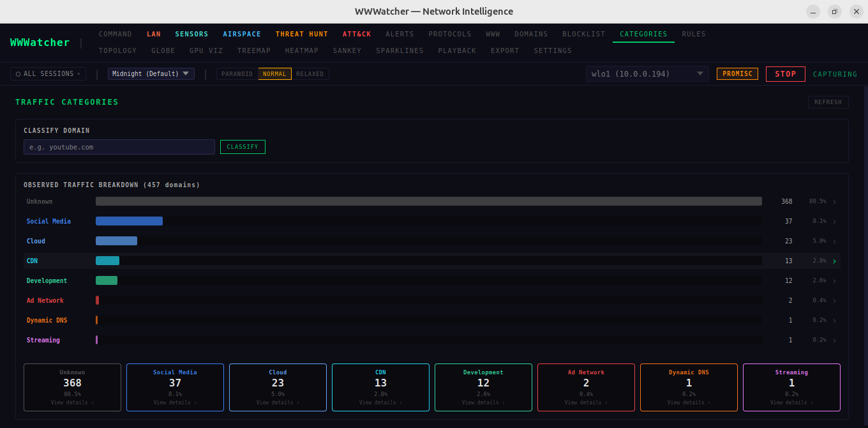Open the ATT&CK tab
This screenshot has height=428, width=868.
tap(357, 34)
